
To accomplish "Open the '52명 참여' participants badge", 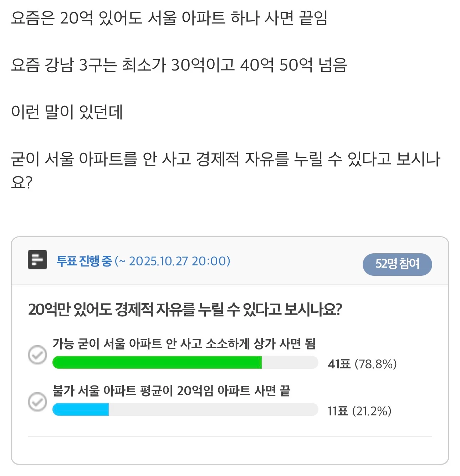I will [397, 264].
